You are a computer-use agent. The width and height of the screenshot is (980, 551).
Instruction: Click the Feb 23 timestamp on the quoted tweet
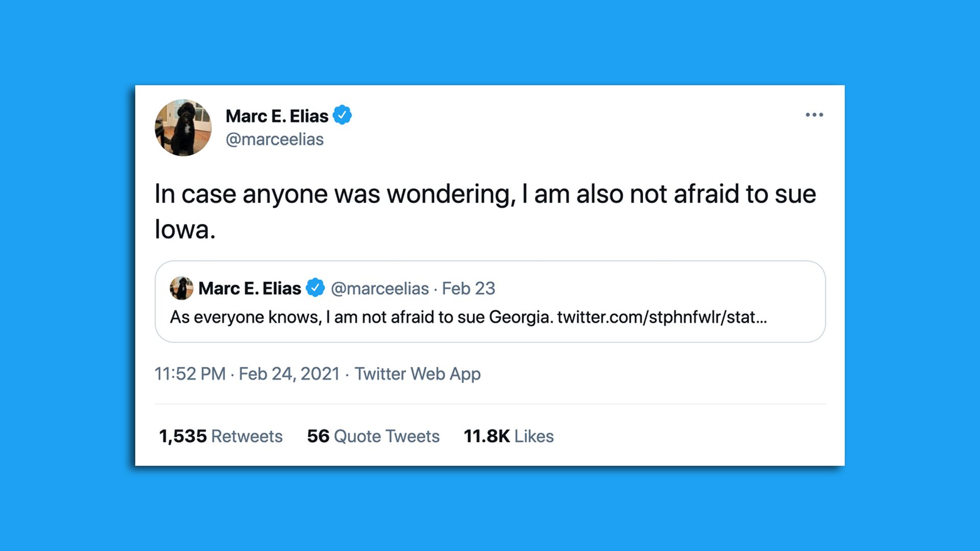click(x=470, y=288)
